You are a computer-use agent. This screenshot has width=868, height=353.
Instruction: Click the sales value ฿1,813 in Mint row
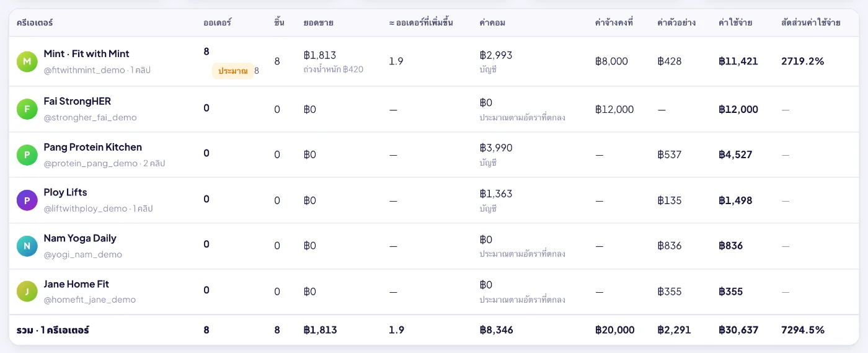320,55
